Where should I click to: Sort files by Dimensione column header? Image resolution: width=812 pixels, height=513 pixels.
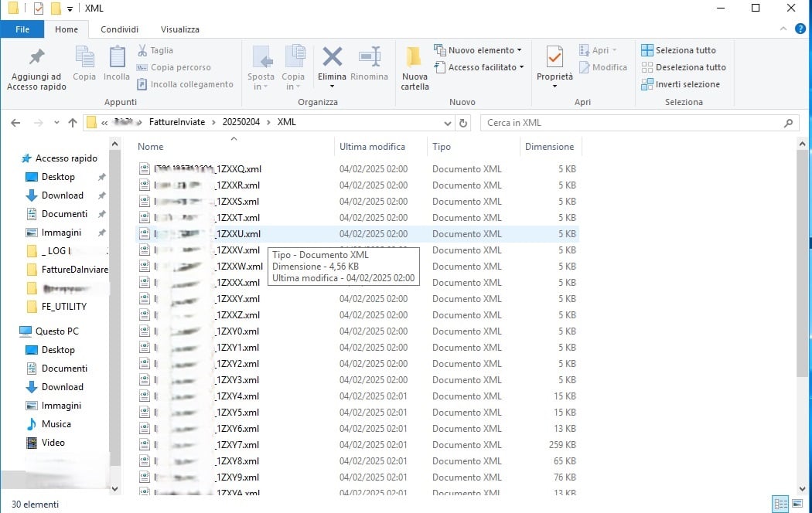click(549, 147)
